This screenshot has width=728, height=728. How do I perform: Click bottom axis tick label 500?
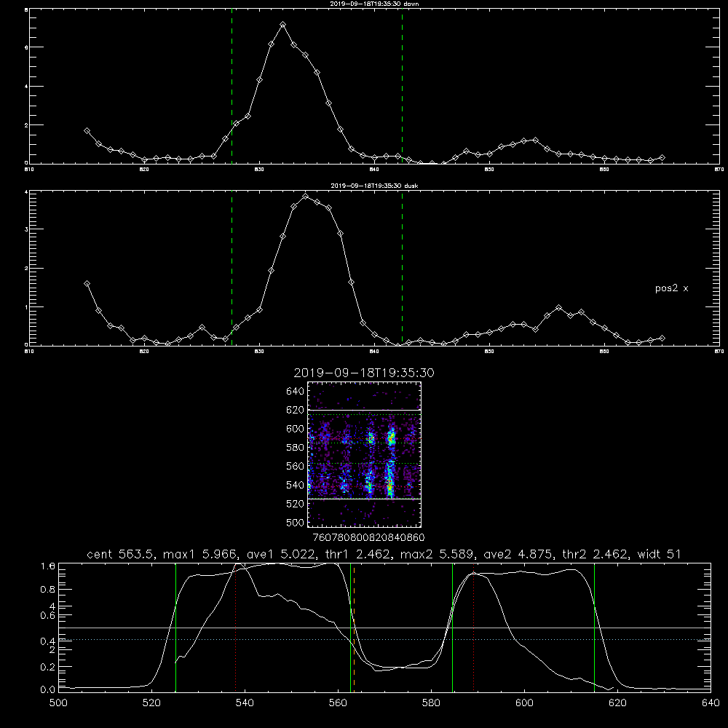58,703
